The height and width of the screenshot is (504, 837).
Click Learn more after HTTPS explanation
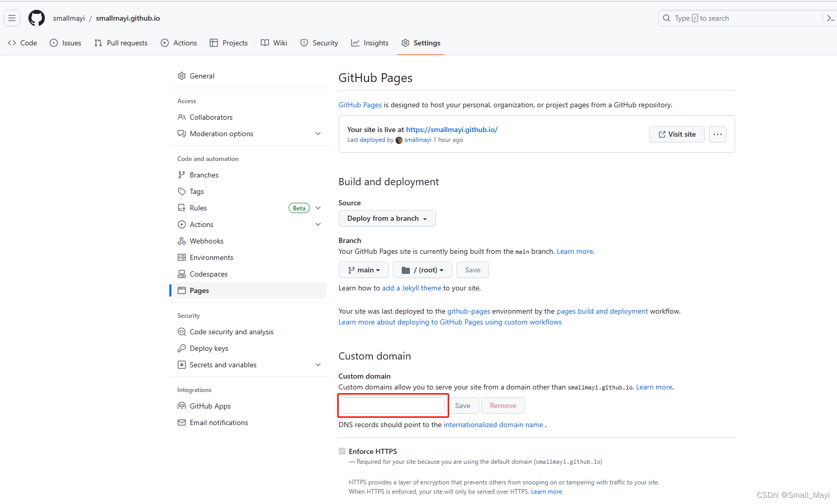click(x=547, y=492)
